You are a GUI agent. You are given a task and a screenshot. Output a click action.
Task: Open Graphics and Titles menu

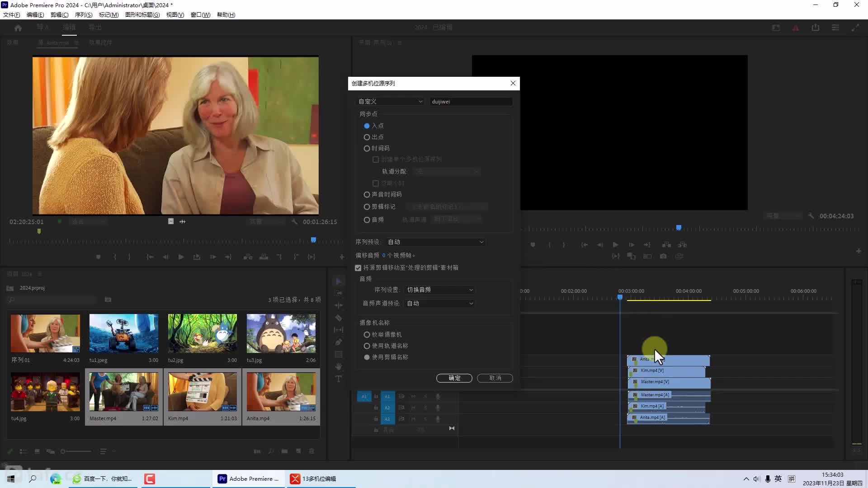point(142,15)
